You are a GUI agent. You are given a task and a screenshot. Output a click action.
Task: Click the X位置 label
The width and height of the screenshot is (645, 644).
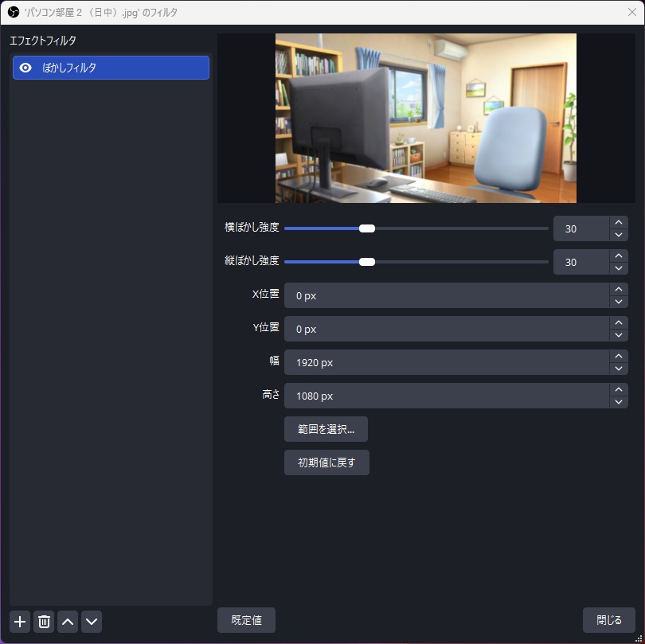[x=266, y=294]
